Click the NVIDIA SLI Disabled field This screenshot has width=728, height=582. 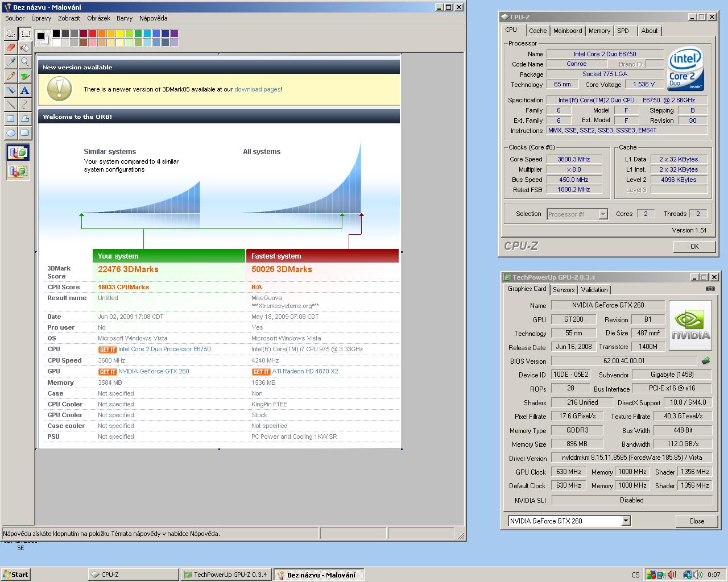tap(632, 500)
